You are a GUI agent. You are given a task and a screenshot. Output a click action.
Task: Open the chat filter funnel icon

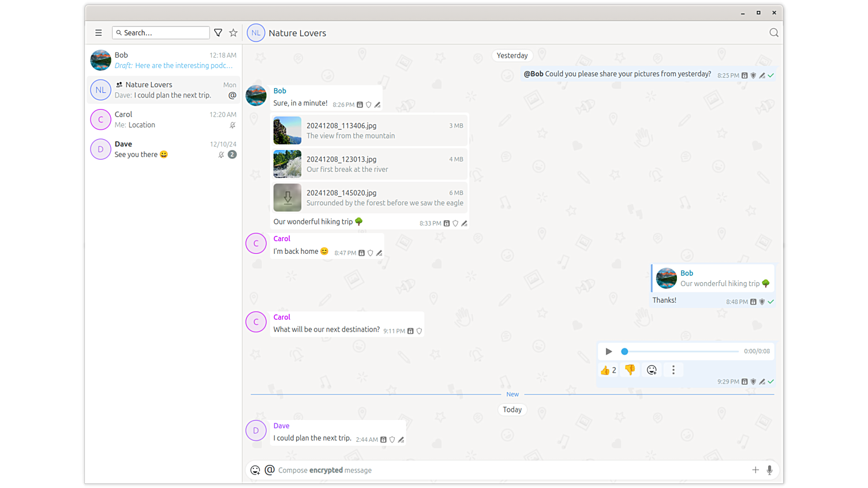pyautogui.click(x=218, y=33)
